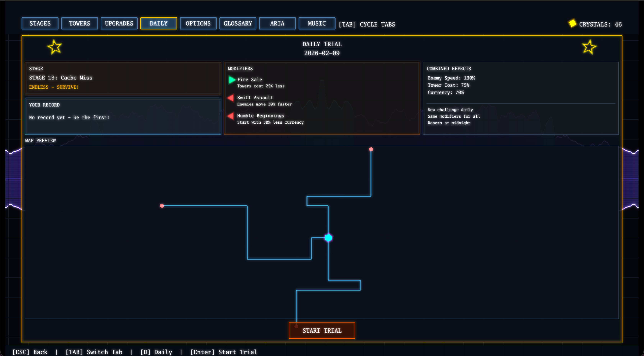Screen dimensions: 644x356
Task: Click the green Fire Sale arrow icon
Action: tap(232, 80)
